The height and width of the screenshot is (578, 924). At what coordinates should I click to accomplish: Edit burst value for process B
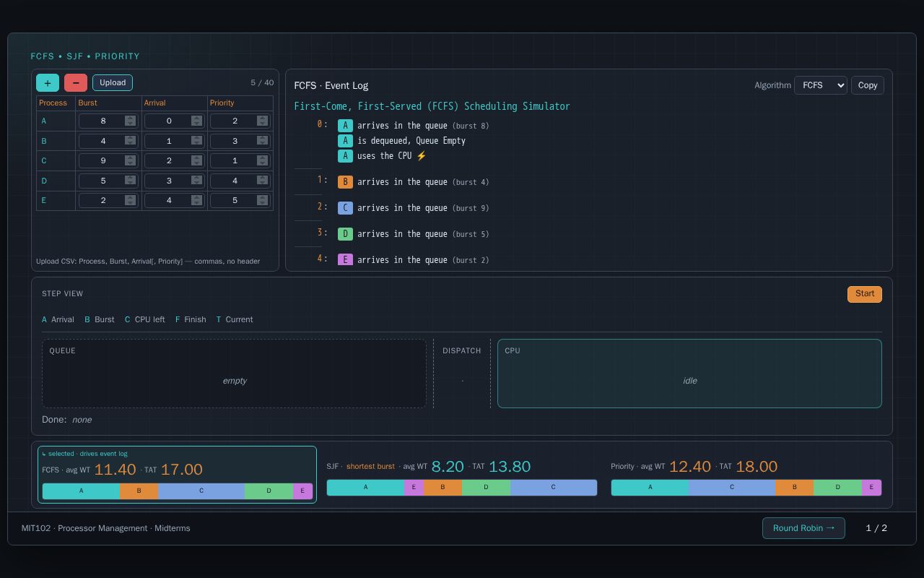(108, 141)
